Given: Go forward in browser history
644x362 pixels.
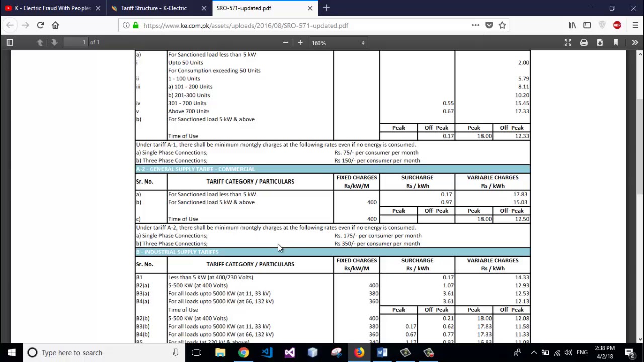Looking at the screenshot, I should [25, 25].
